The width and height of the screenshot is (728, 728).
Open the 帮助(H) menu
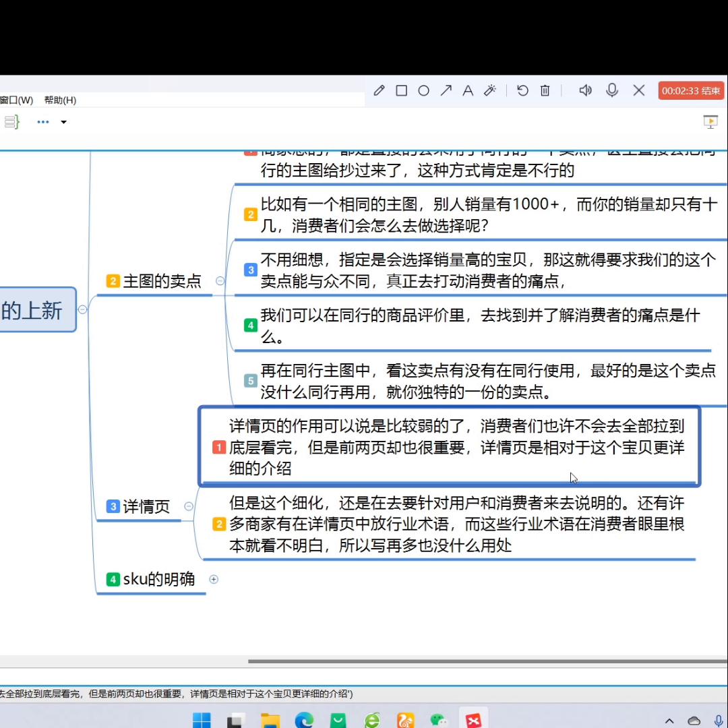tap(60, 100)
